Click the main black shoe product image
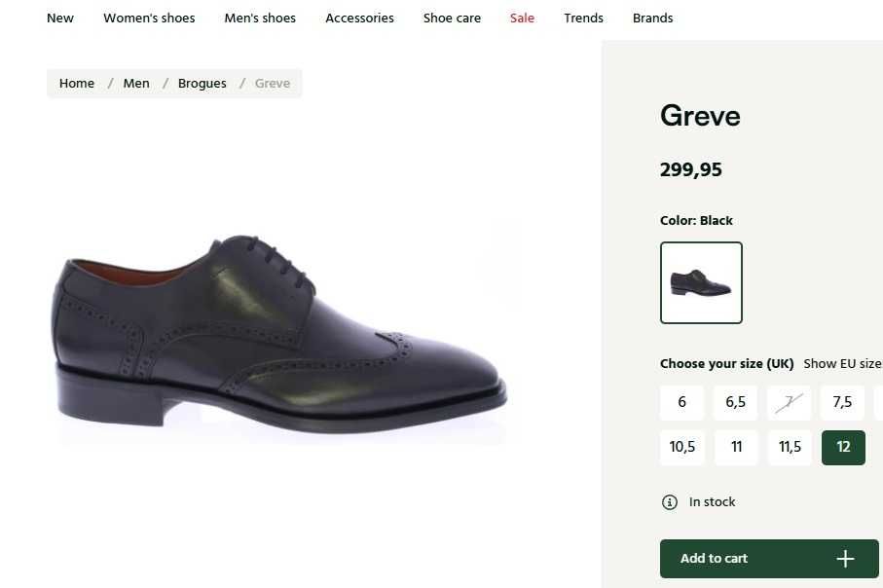 point(280,331)
